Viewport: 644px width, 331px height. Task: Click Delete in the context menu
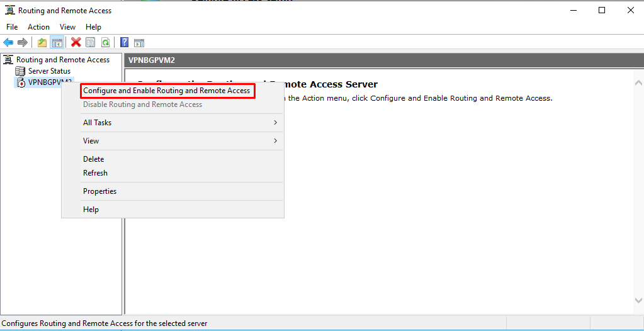coord(93,159)
